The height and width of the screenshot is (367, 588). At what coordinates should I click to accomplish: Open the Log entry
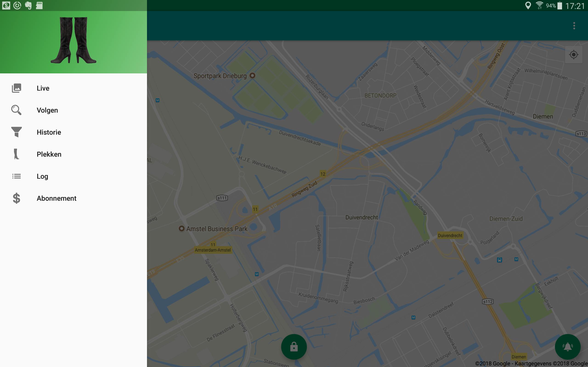pyautogui.click(x=42, y=176)
